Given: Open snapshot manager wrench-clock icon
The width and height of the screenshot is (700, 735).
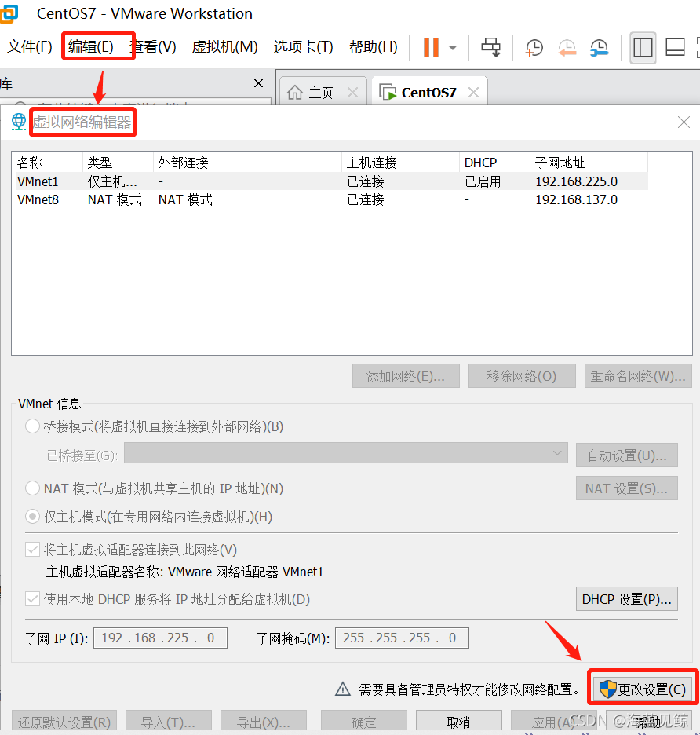Looking at the screenshot, I should tap(600, 47).
